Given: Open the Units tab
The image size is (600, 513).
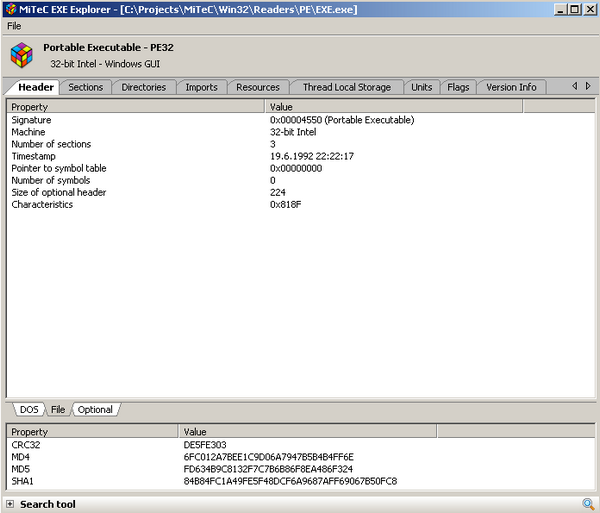Looking at the screenshot, I should point(422,87).
